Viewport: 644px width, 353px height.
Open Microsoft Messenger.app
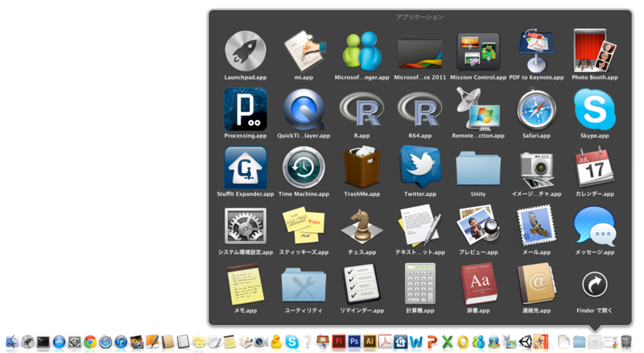(x=361, y=51)
